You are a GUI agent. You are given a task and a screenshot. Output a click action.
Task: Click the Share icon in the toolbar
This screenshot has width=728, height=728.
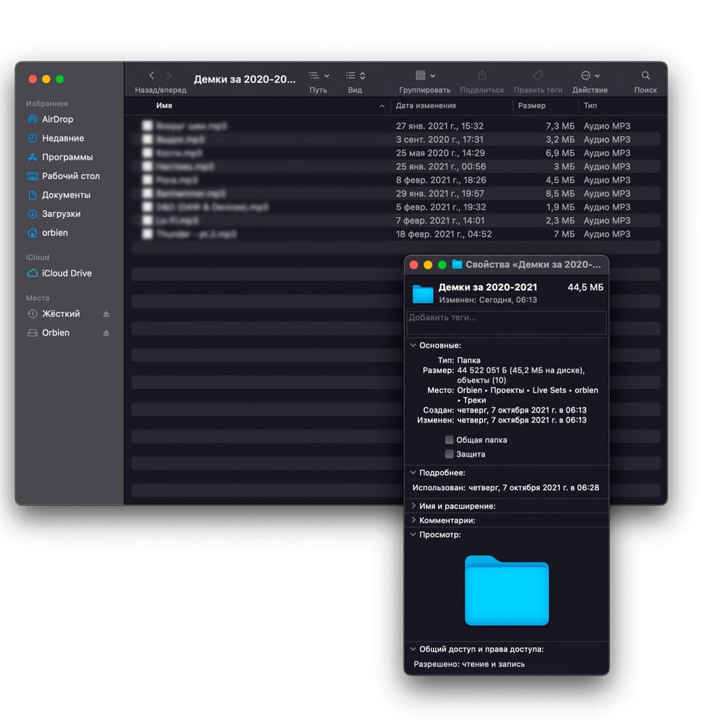[482, 76]
